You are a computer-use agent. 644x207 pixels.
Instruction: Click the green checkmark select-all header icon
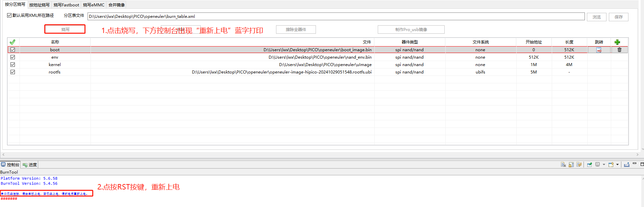coord(13,42)
